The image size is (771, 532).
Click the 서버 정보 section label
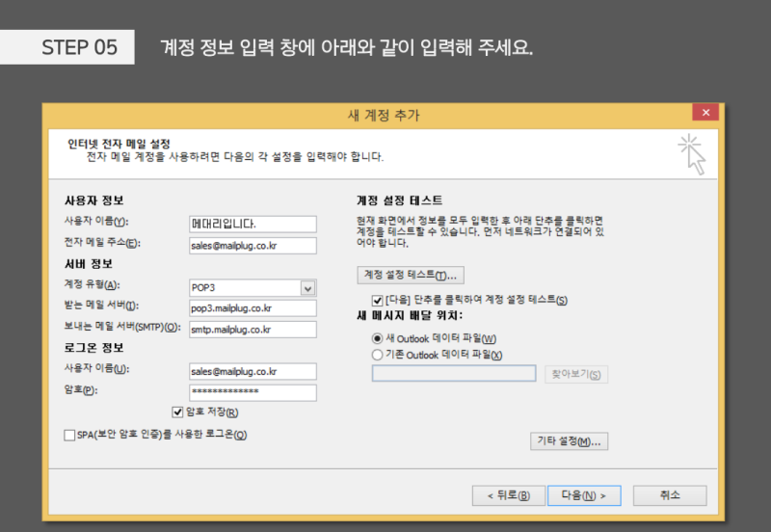click(89, 264)
